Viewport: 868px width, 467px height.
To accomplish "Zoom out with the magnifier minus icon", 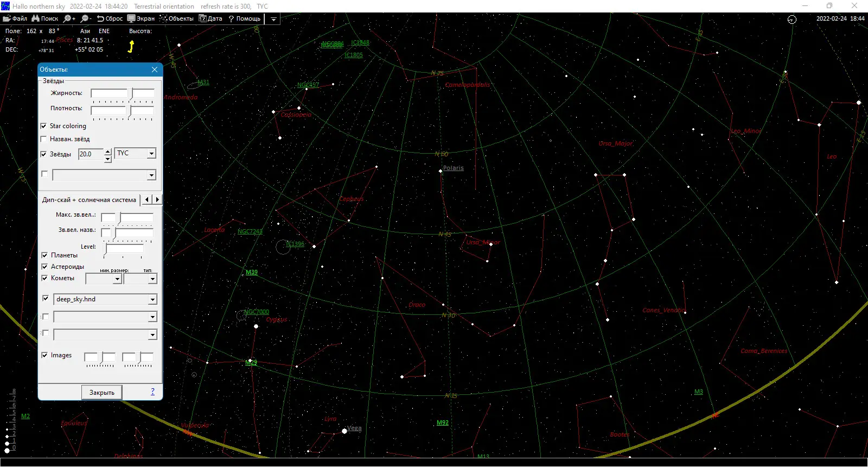I will click(86, 18).
